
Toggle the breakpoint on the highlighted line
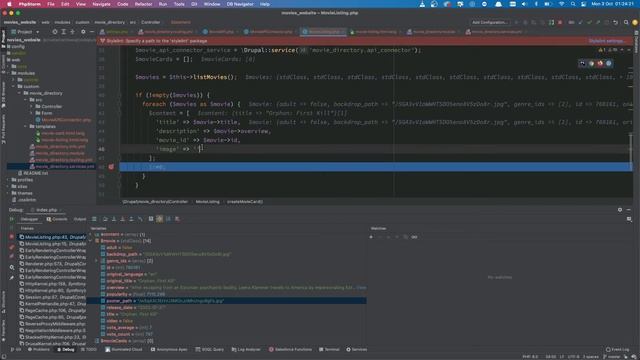coord(111,167)
